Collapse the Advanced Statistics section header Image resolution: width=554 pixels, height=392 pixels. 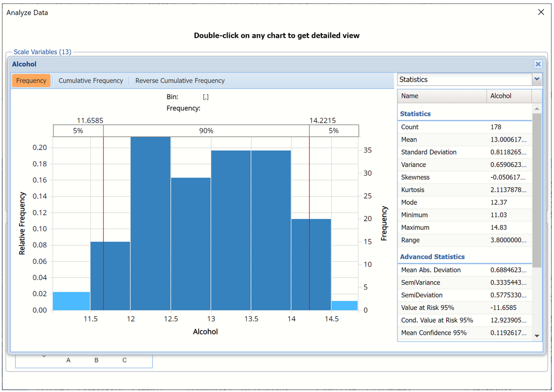click(432, 257)
